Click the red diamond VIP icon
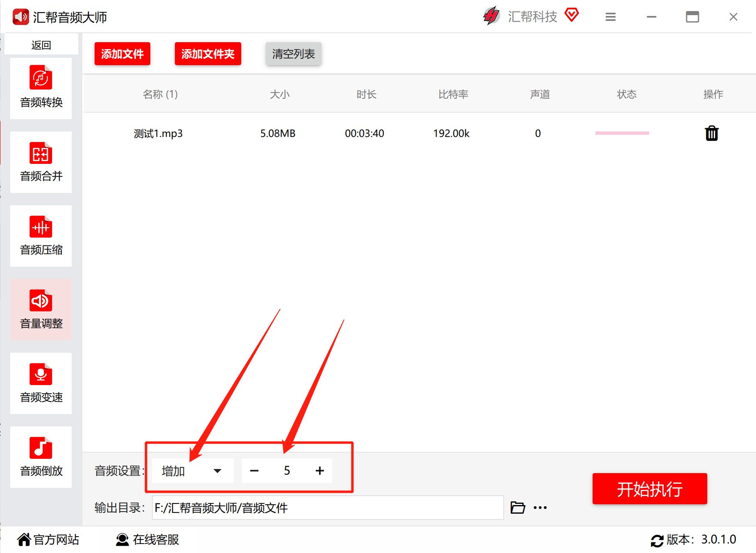The height and width of the screenshot is (553, 756). click(572, 15)
